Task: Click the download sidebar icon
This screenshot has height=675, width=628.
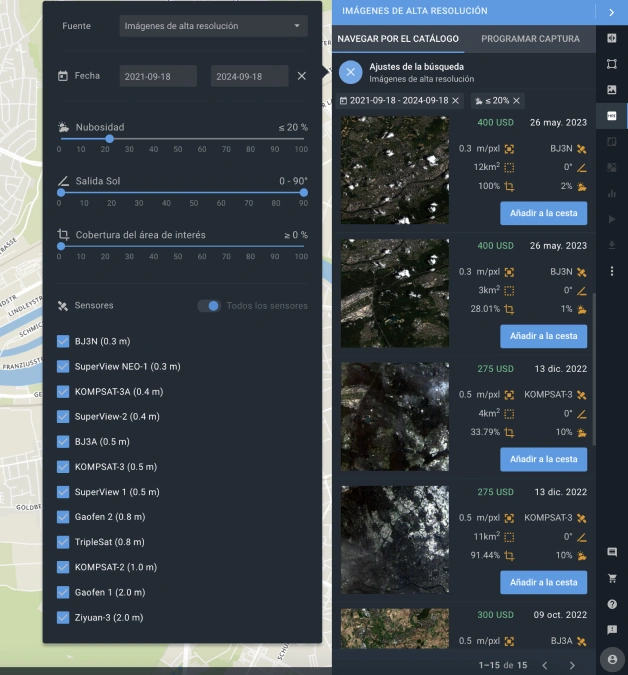Action: (612, 245)
